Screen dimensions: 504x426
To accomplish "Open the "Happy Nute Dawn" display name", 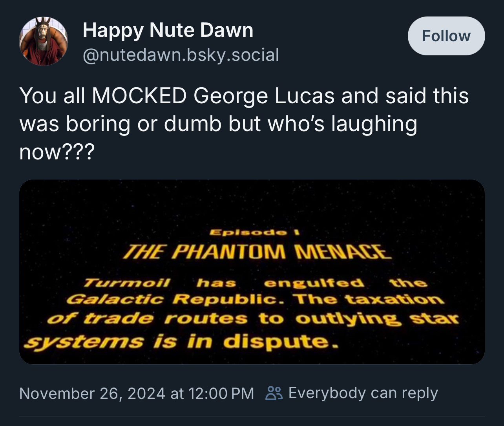I will tap(168, 30).
